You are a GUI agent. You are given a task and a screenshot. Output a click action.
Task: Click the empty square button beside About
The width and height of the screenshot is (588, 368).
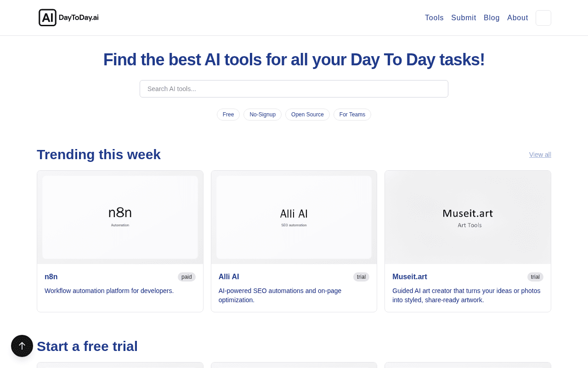(543, 18)
